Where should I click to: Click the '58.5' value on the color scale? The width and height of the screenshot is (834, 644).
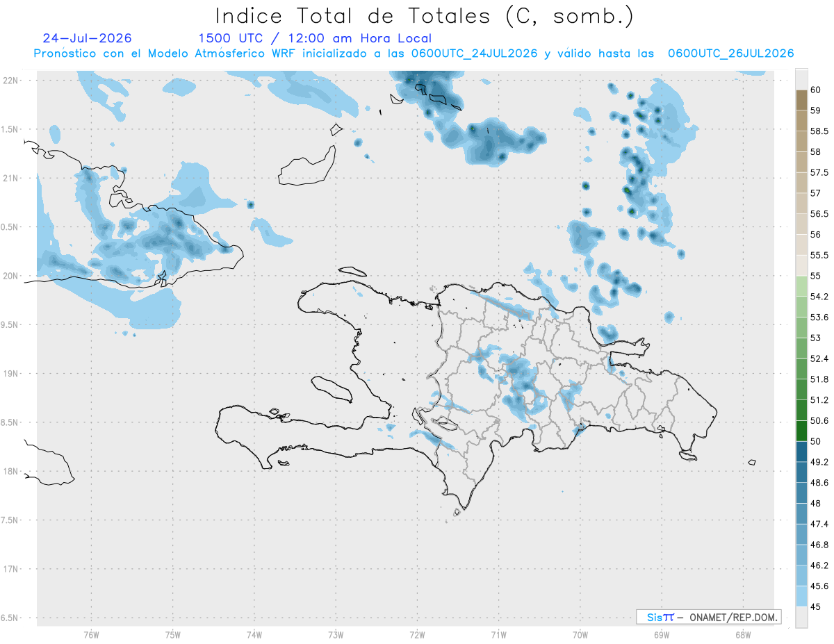819,131
